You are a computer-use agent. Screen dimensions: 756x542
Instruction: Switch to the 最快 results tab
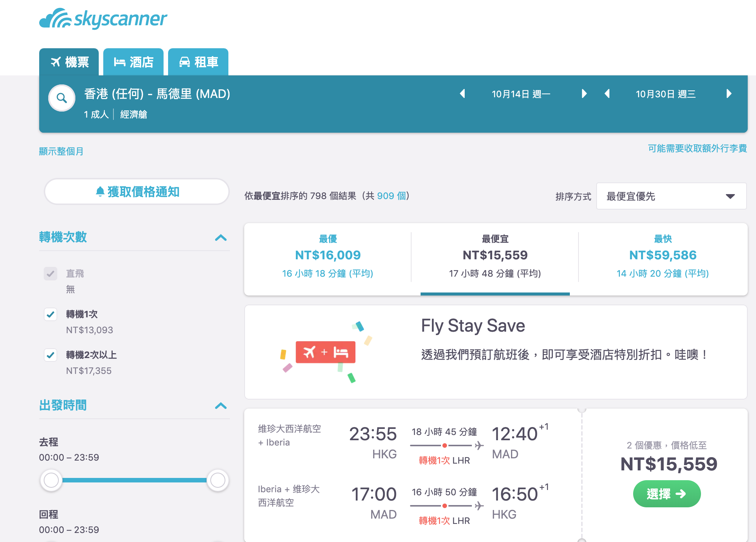[662, 256]
